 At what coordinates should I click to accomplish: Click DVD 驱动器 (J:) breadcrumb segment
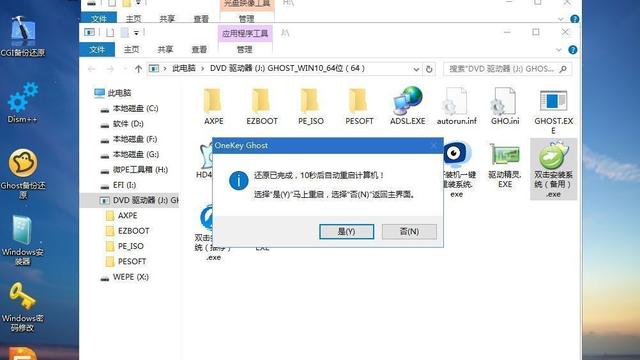(x=287, y=68)
